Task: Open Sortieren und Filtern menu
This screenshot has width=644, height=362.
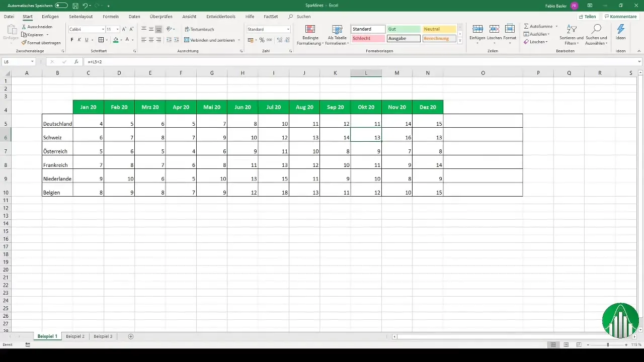Action: click(x=571, y=35)
